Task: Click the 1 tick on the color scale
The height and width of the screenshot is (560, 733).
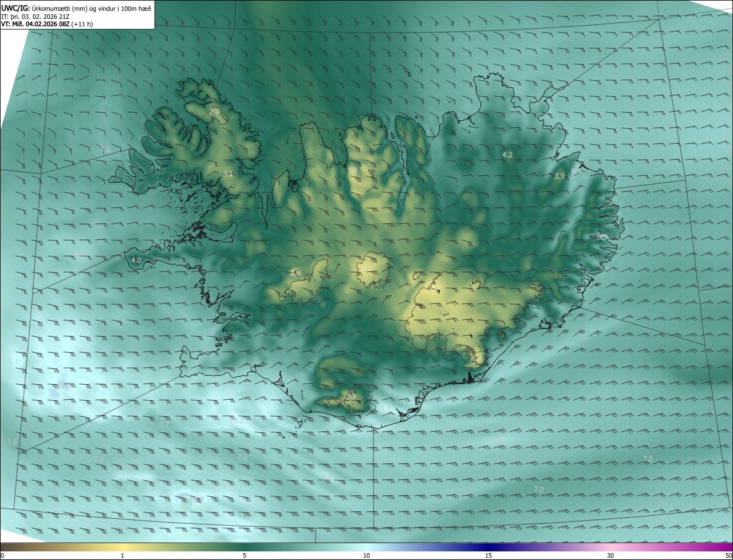Action: (123, 555)
